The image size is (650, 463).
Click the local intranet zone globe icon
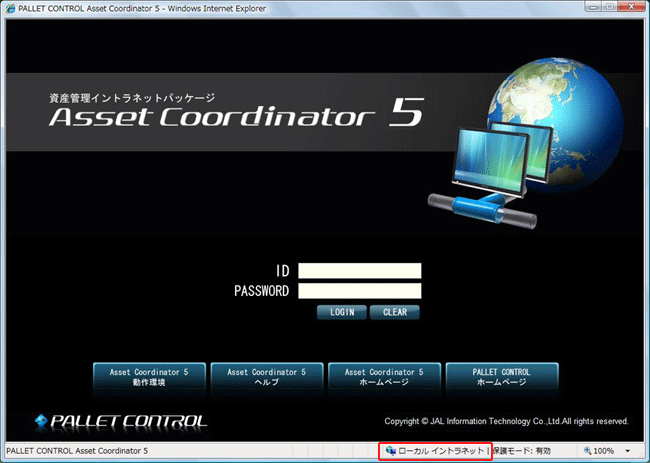point(390,451)
